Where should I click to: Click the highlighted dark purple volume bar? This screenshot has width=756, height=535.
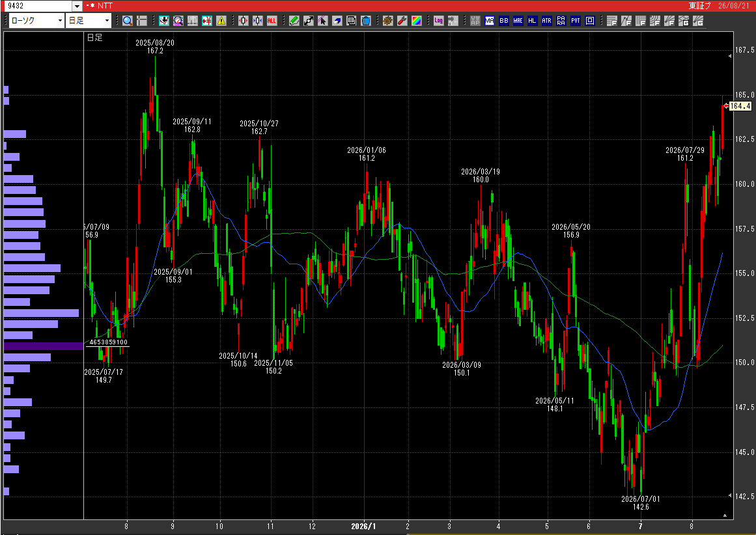click(x=44, y=346)
